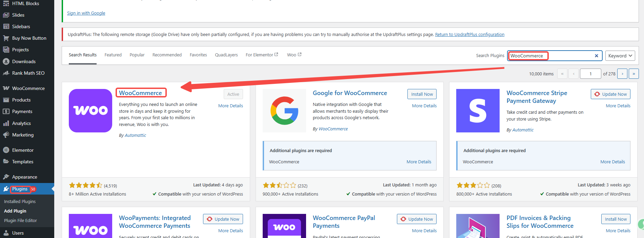644x238 pixels.
Task: Click the current page number field
Action: tap(590, 74)
